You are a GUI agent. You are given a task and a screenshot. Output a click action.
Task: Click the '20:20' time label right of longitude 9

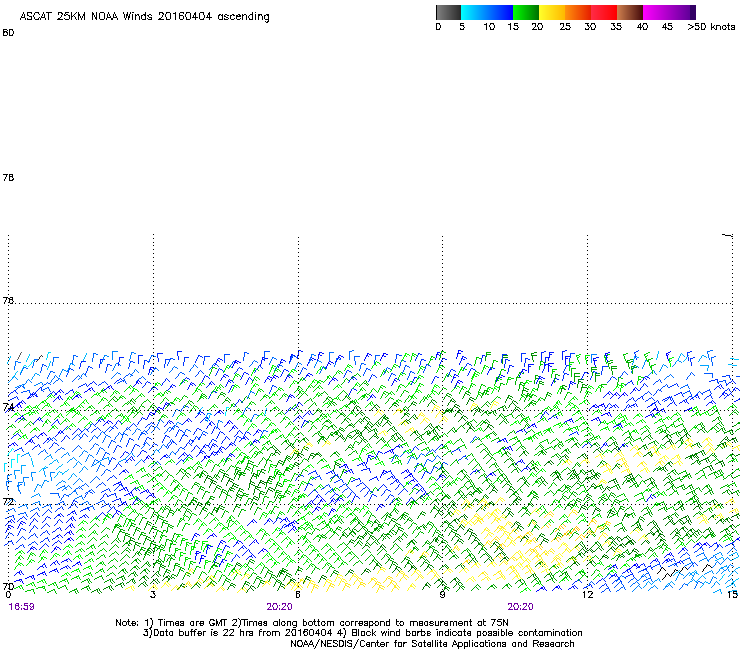(x=521, y=607)
